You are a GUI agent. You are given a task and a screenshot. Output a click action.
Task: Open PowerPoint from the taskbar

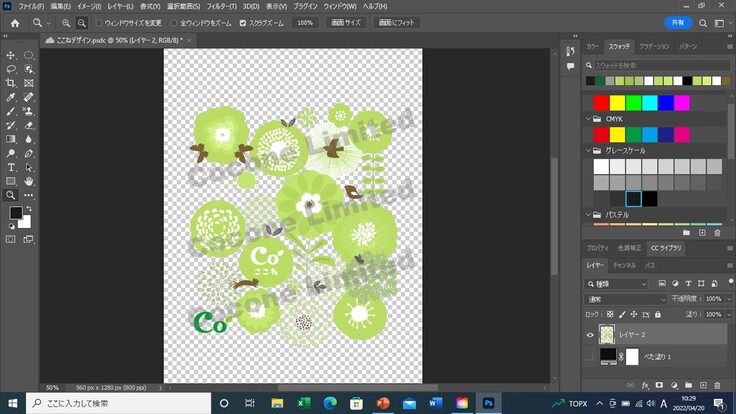tap(382, 403)
